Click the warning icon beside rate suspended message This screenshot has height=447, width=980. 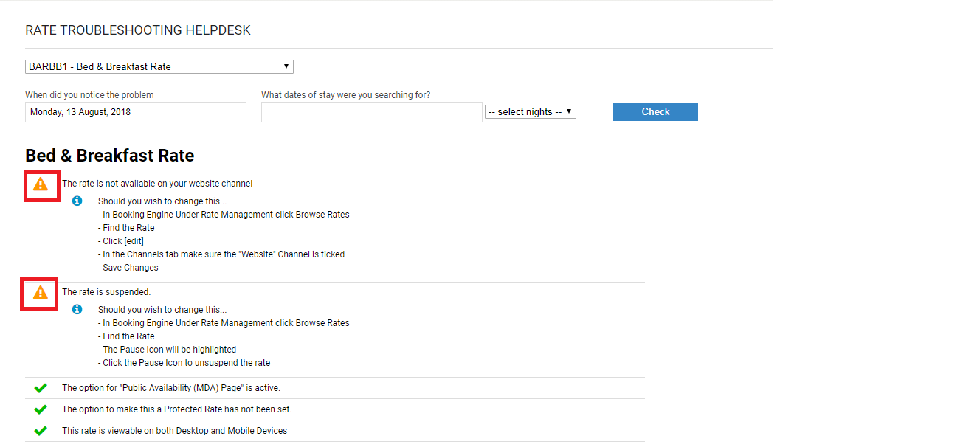click(x=41, y=292)
